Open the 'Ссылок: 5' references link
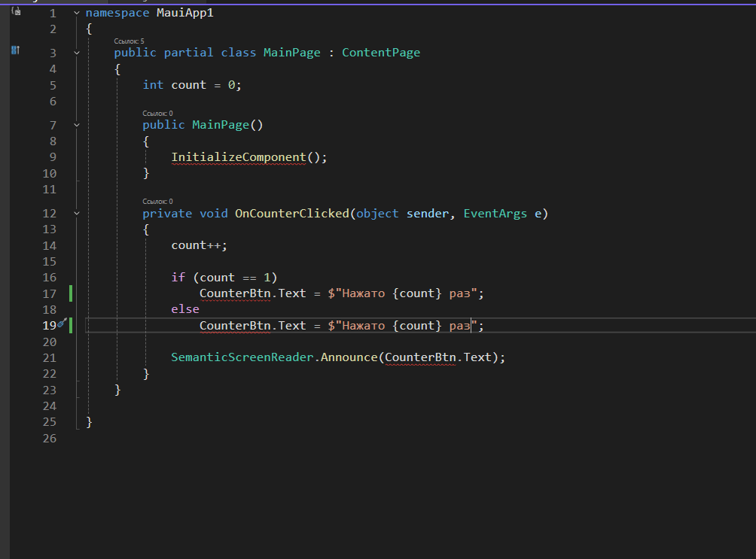Screen dimensions: 756x559 click(129, 41)
